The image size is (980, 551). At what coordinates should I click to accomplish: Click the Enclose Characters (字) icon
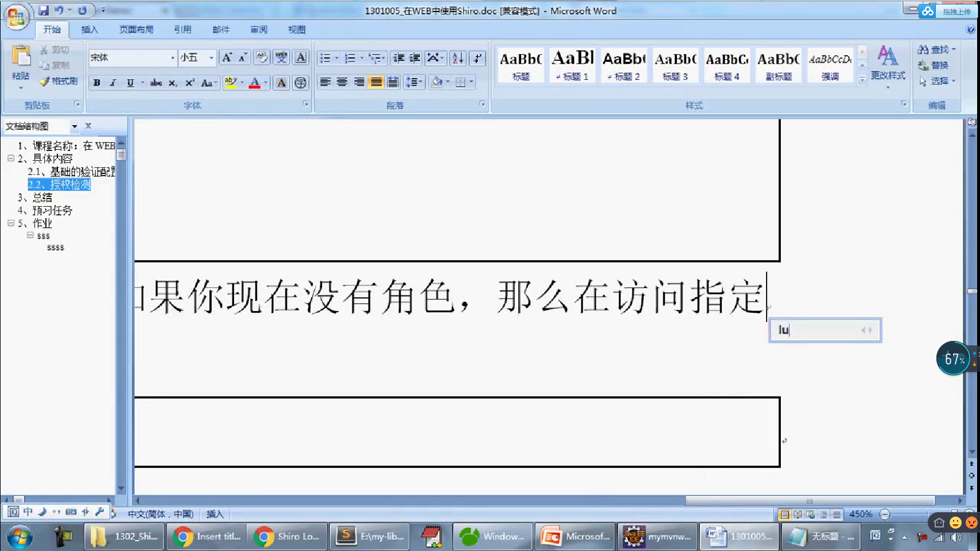tap(300, 83)
